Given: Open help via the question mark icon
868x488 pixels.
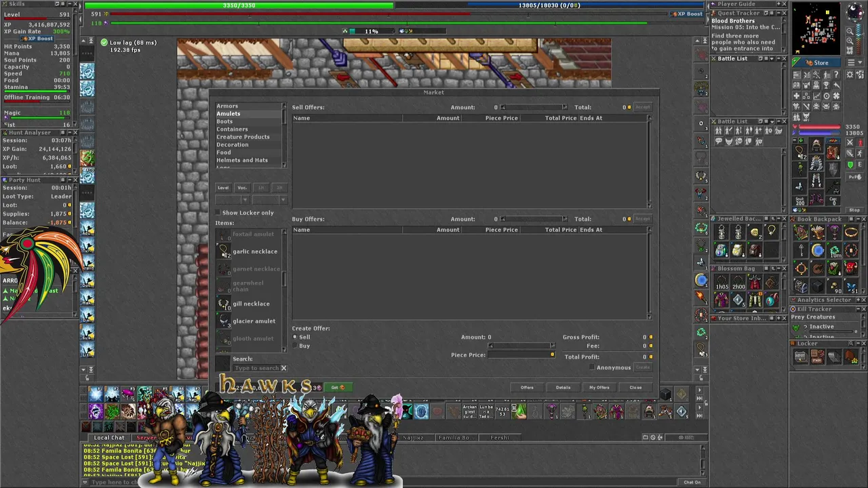Looking at the screenshot, I should tap(836, 75).
